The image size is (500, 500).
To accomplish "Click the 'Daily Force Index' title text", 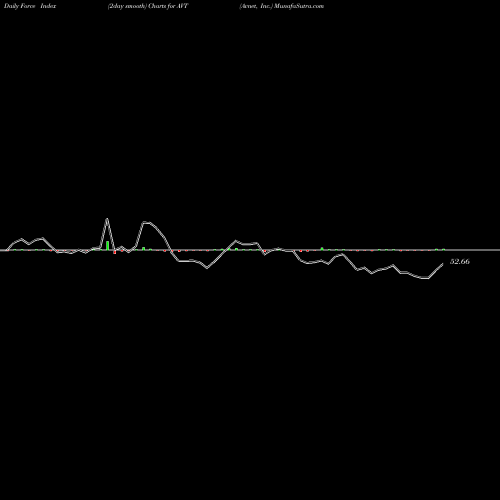I will pyautogui.click(x=30, y=6).
